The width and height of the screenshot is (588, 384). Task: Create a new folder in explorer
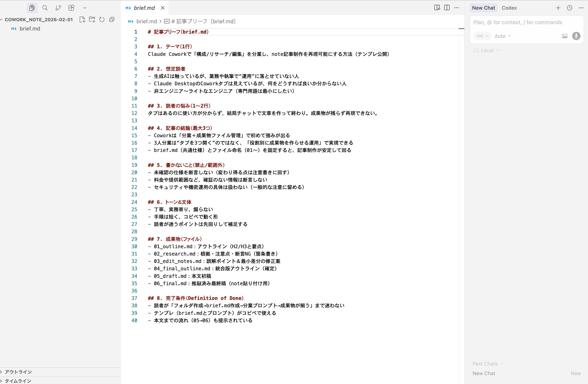[x=92, y=20]
